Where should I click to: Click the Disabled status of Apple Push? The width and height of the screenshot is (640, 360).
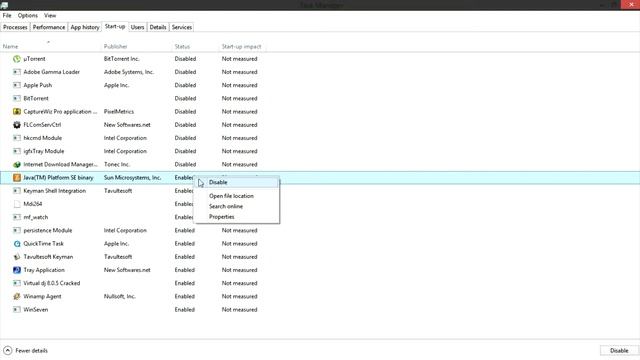(185, 85)
